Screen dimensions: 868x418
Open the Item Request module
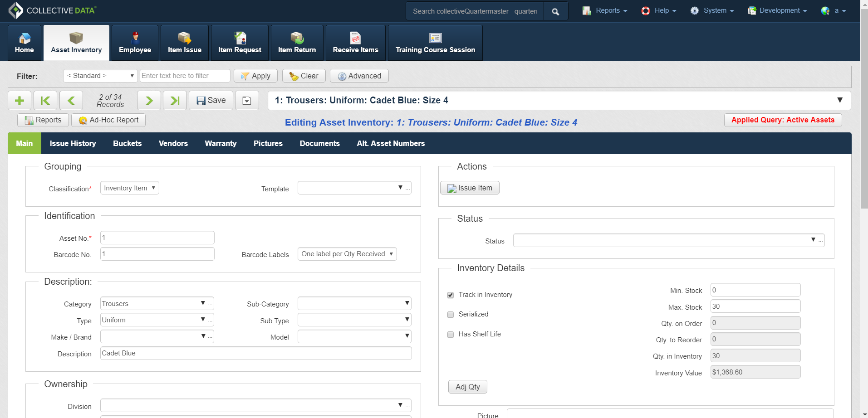(240, 43)
